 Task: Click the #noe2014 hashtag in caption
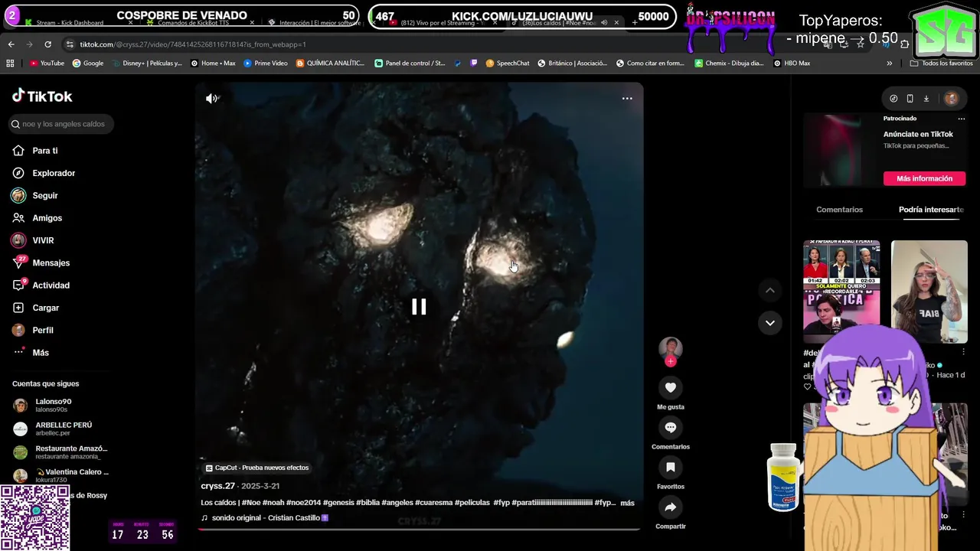pyautogui.click(x=303, y=503)
